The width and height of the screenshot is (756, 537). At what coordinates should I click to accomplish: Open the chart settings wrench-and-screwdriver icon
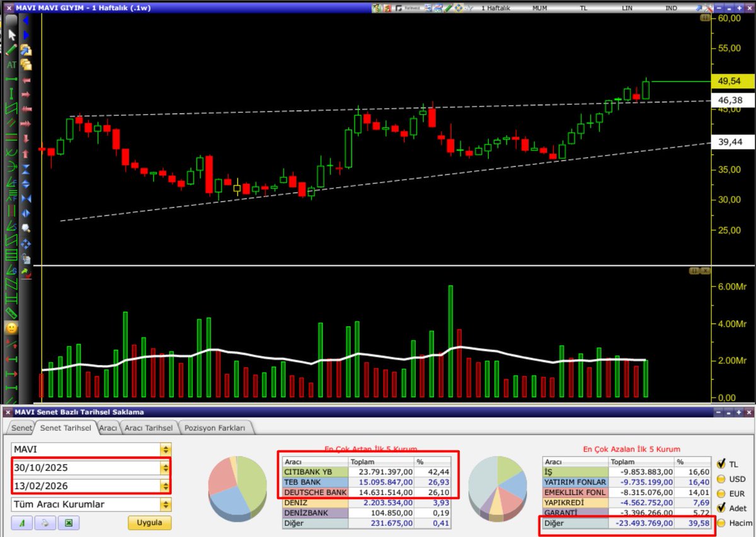pos(708,8)
